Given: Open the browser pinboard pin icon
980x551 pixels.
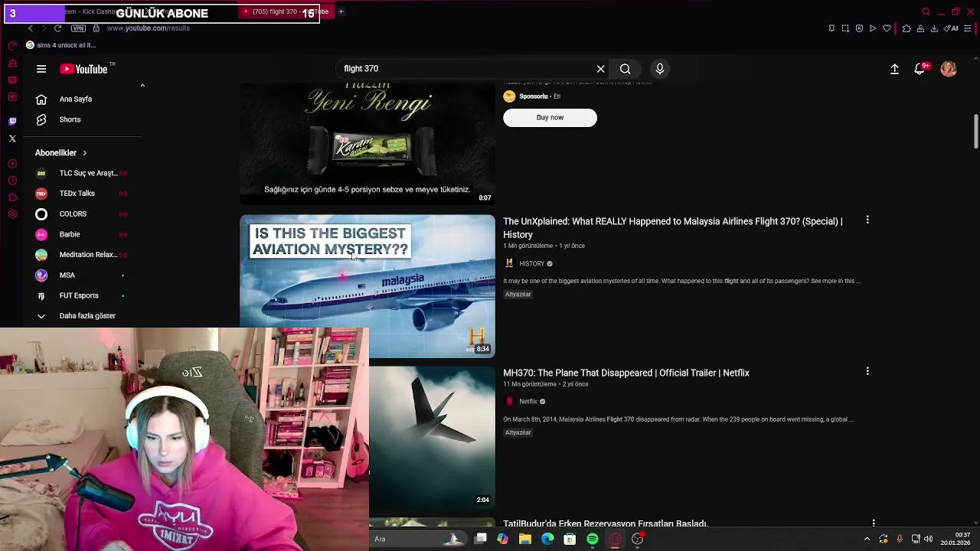Looking at the screenshot, I should pyautogui.click(x=831, y=28).
